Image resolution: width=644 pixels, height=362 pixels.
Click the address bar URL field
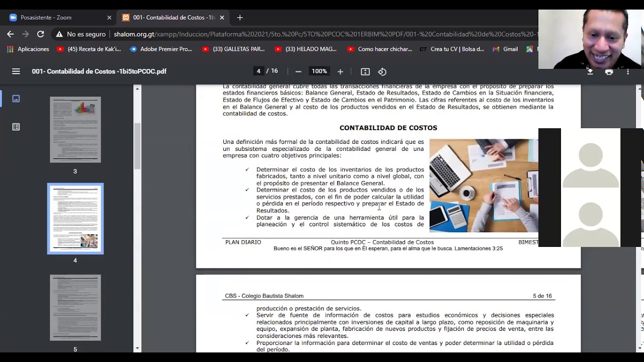pyautogui.click(x=325, y=34)
